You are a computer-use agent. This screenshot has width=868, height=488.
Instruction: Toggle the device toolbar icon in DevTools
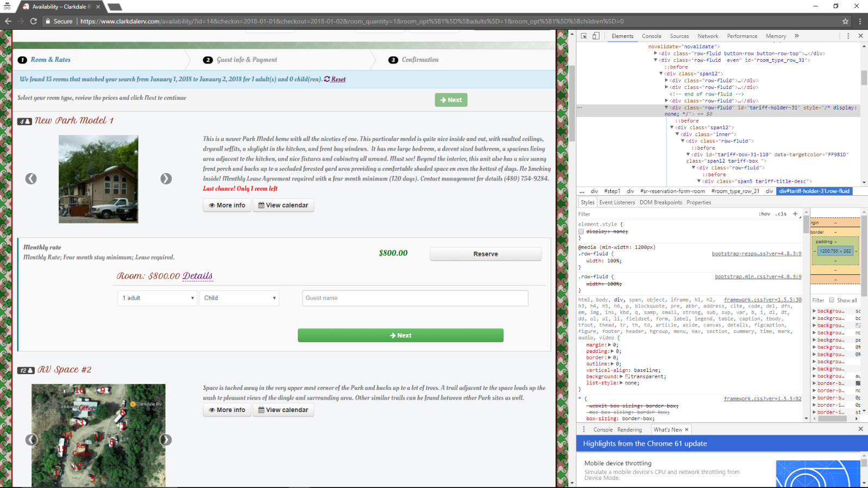tap(596, 36)
